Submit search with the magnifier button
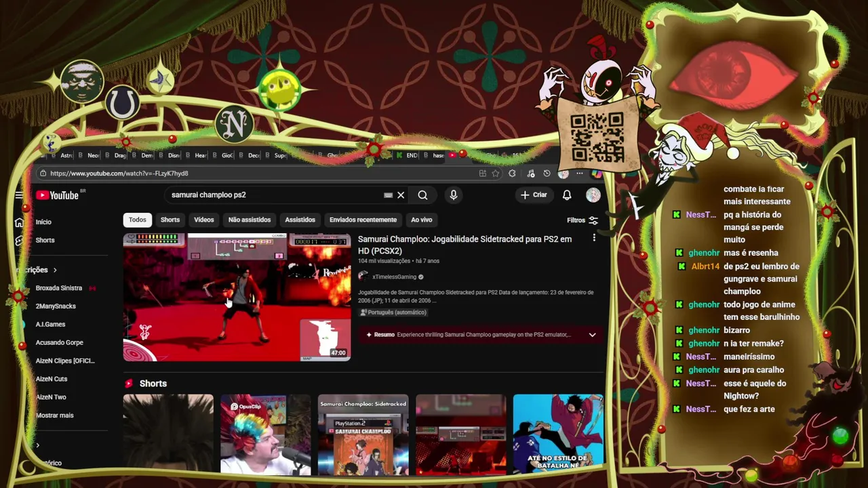 422,195
